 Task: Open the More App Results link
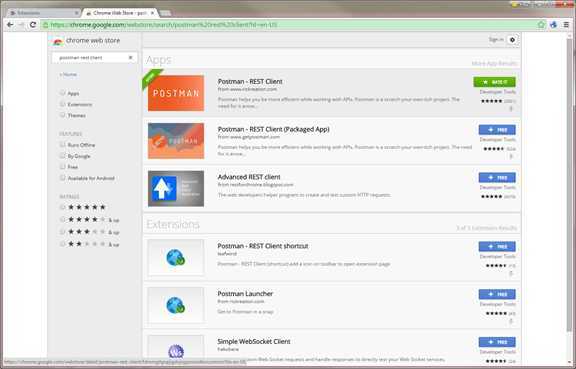pyautogui.click(x=494, y=64)
